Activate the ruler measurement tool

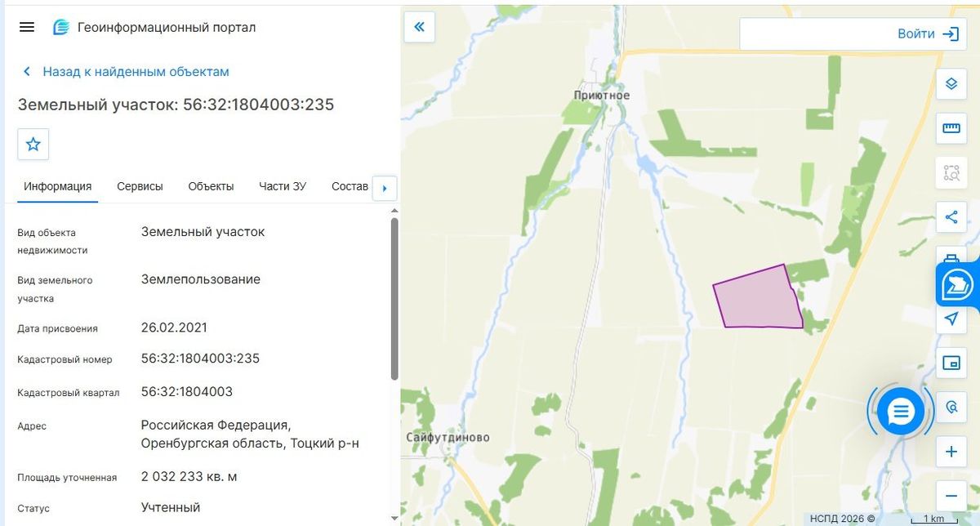pyautogui.click(x=951, y=128)
